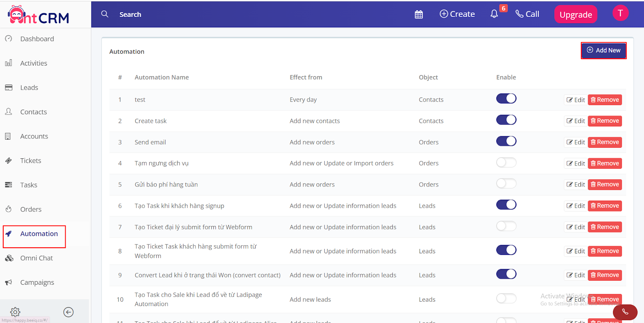644x323 pixels.
Task: Select Automation in sidebar
Action: [39, 234]
